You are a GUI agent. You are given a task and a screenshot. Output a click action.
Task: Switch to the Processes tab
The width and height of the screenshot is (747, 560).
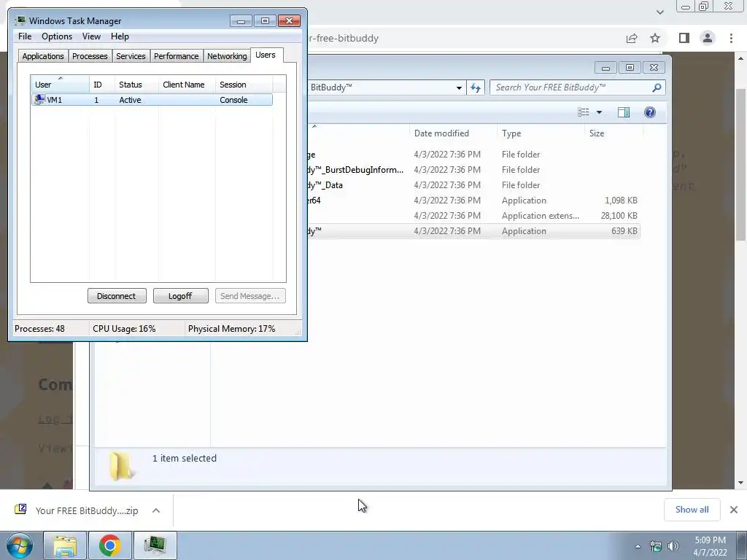pos(90,56)
